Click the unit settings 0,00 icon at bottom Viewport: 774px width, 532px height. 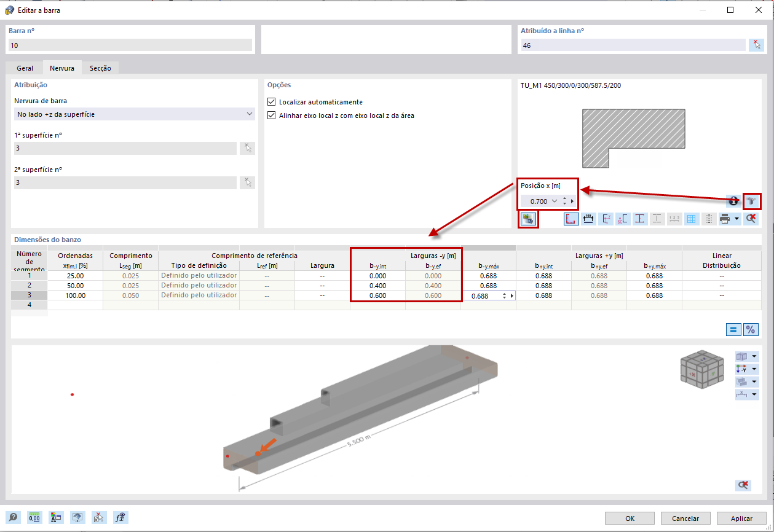[x=34, y=517]
